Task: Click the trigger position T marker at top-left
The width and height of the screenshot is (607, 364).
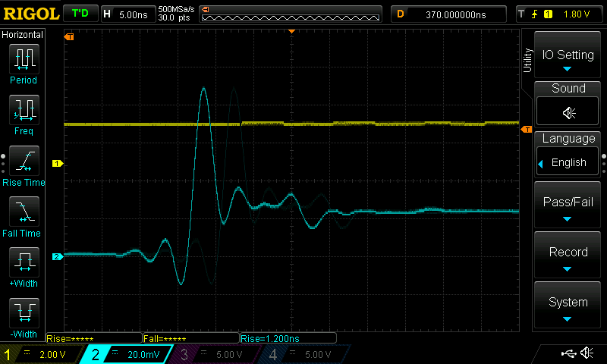Action: tap(69, 36)
